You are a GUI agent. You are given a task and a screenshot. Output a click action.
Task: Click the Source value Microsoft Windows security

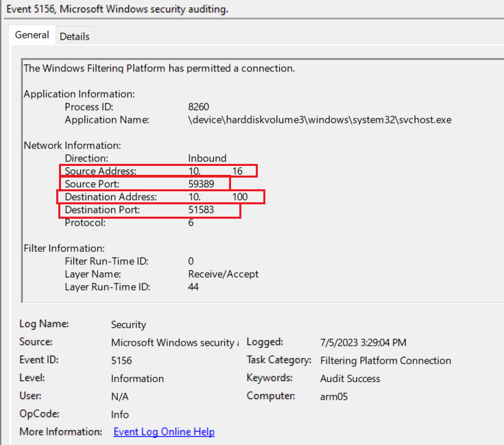coord(175,343)
